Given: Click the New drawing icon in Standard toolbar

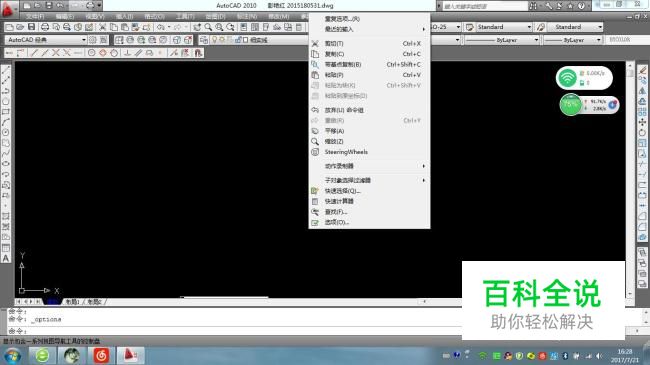Looking at the screenshot, I should tap(9, 27).
